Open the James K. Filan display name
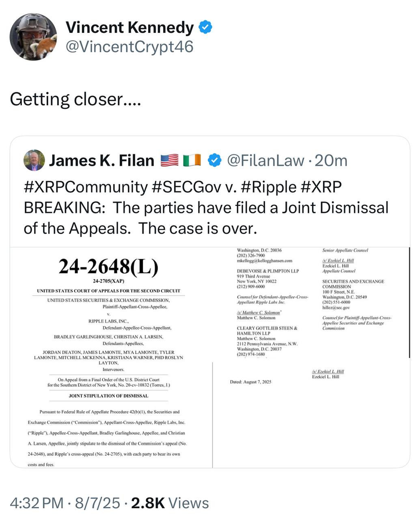 [x=101, y=160]
